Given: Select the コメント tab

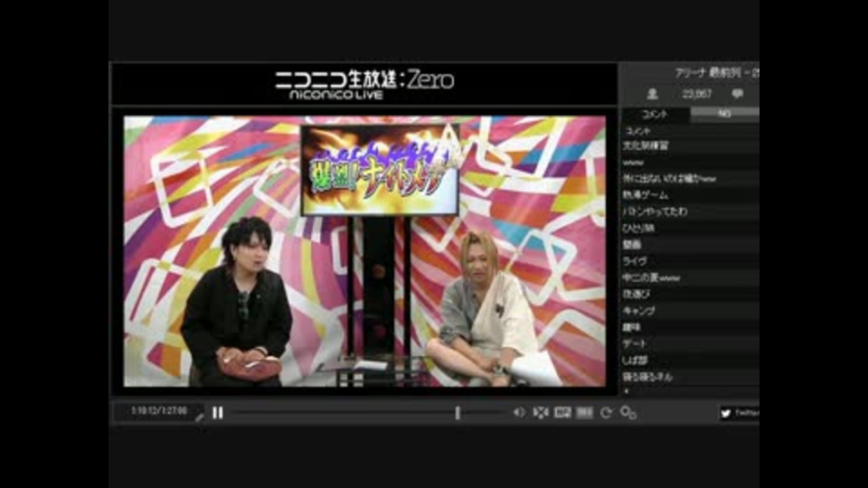Looking at the screenshot, I should pos(656,114).
